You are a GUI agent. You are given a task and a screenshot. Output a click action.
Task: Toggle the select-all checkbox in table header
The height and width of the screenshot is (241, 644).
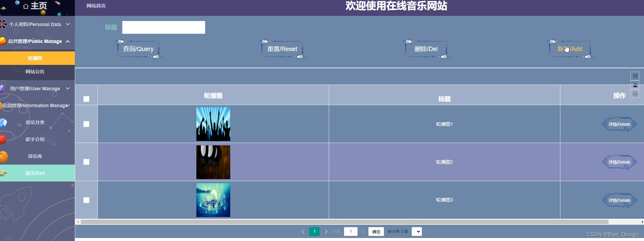(x=86, y=99)
